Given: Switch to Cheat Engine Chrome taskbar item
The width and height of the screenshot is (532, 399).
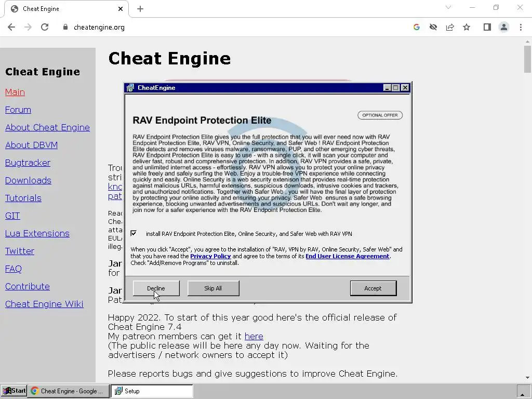Looking at the screenshot, I should [x=69, y=391].
